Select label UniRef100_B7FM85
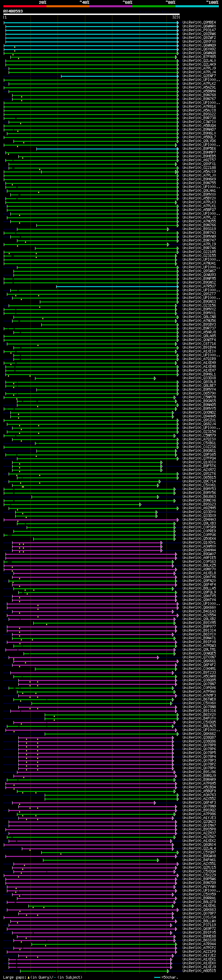This screenshot has width=222, height=980. (199, 57)
